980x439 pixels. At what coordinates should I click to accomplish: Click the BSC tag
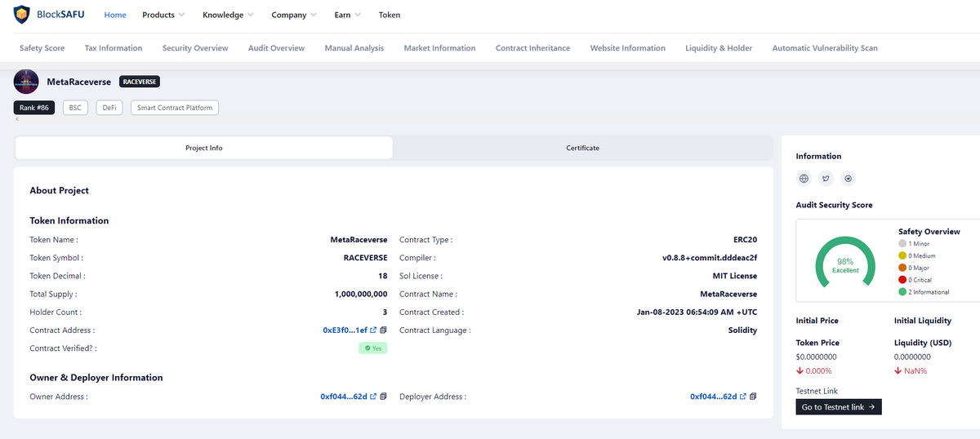(x=76, y=108)
